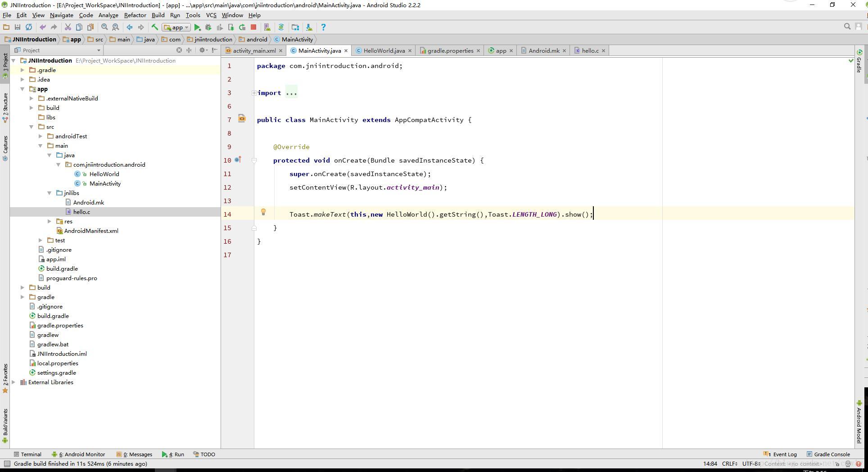Navigate Back with the left arrow icon
Image resolution: width=868 pixels, height=472 pixels.
130,27
